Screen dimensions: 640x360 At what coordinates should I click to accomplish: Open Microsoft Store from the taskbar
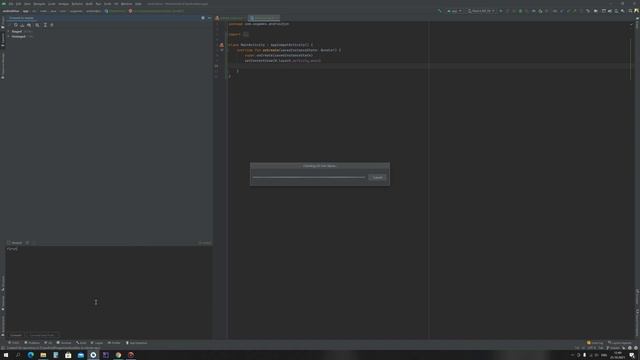click(68, 355)
